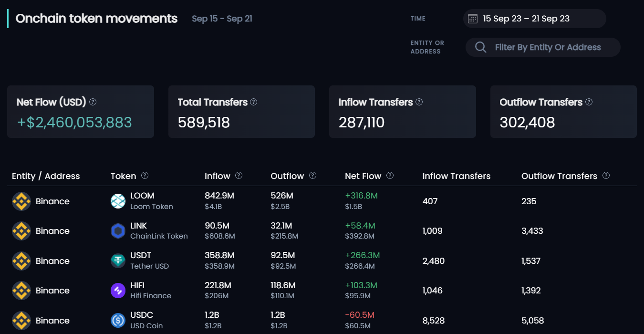Viewport: 644px width, 334px height.
Task: Click the Sep 15 - Sep 21 subtitle
Action: point(222,19)
